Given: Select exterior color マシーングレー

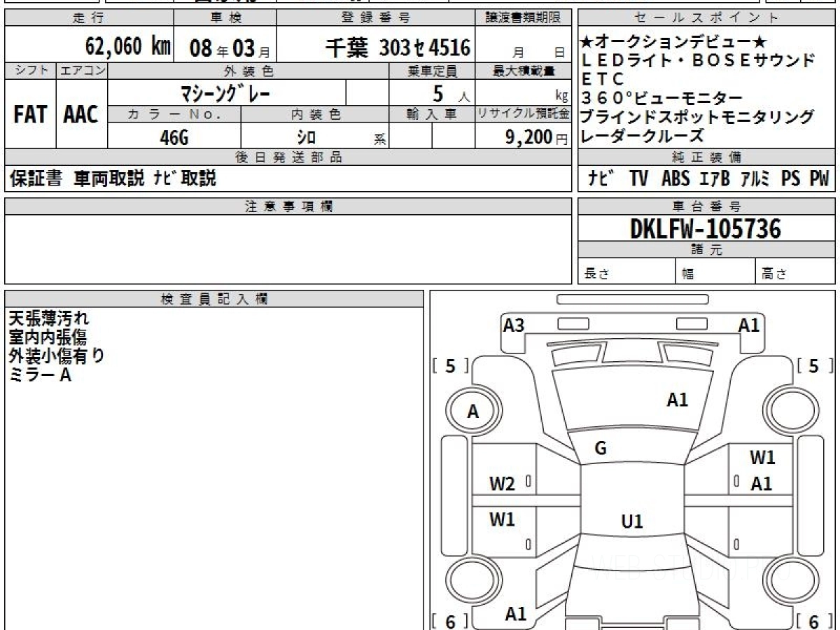Looking at the screenshot, I should click(x=226, y=92).
